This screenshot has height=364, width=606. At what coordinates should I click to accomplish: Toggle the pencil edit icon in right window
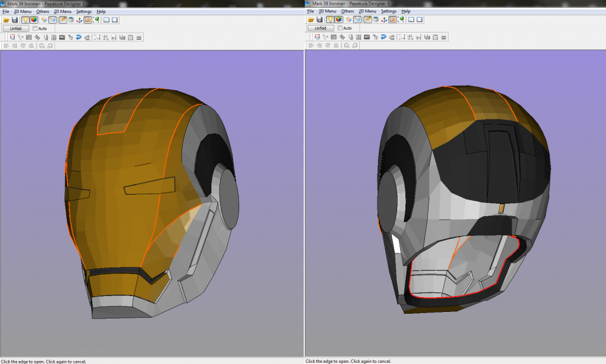368,20
